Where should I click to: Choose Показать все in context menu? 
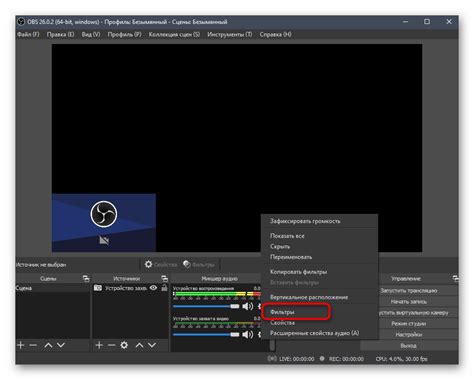(x=319, y=236)
